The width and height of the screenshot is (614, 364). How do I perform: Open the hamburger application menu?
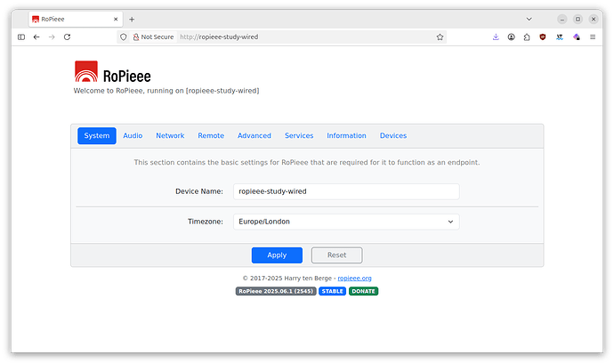593,36
